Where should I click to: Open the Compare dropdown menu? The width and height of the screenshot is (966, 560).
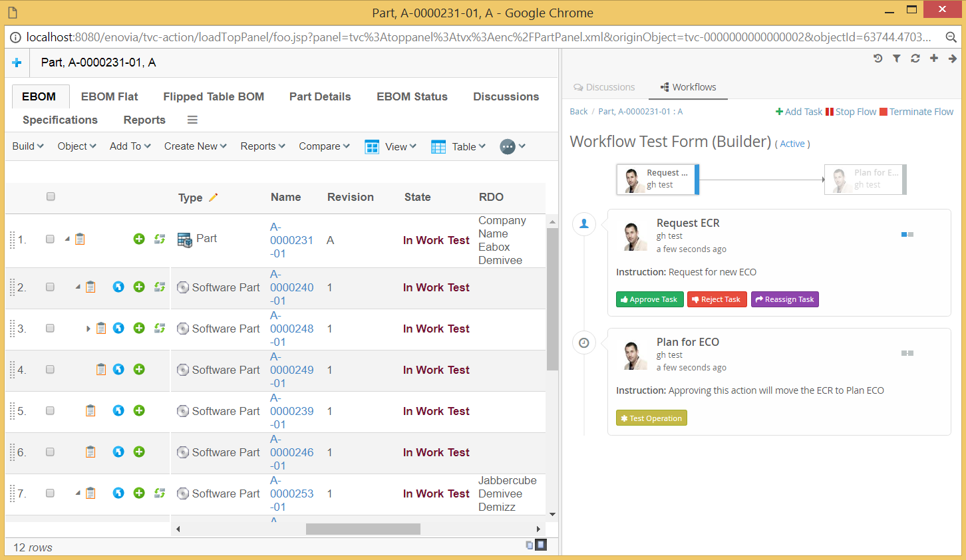pyautogui.click(x=324, y=146)
